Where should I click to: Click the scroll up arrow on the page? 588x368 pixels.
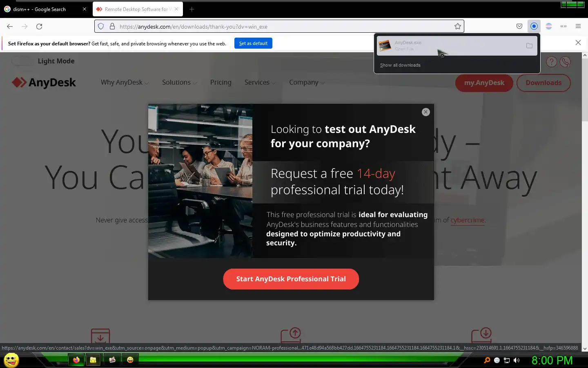pos(585,55)
